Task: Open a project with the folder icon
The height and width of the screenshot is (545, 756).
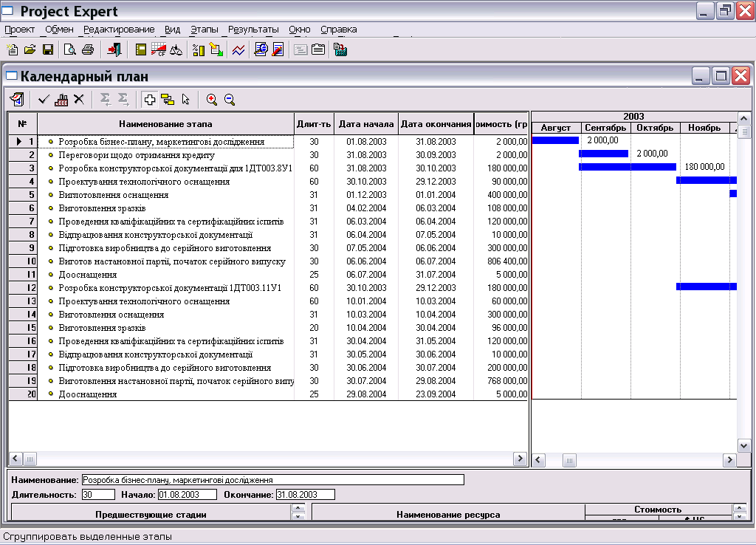Action: pos(30,49)
